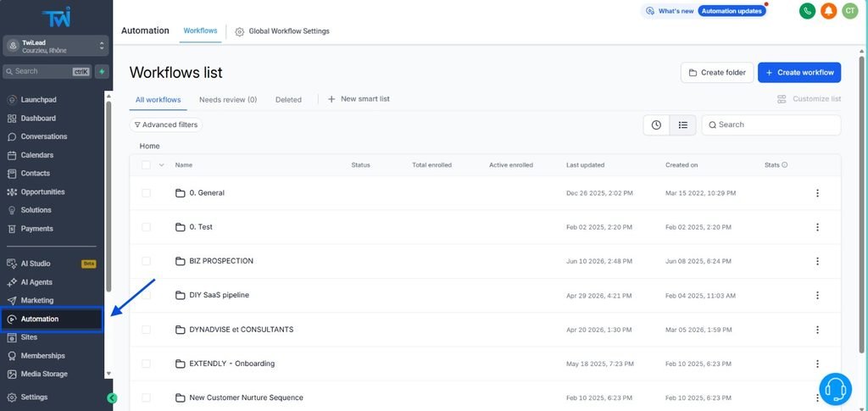868x411 pixels.
Task: Click the workflows Search field
Action: tap(771, 125)
